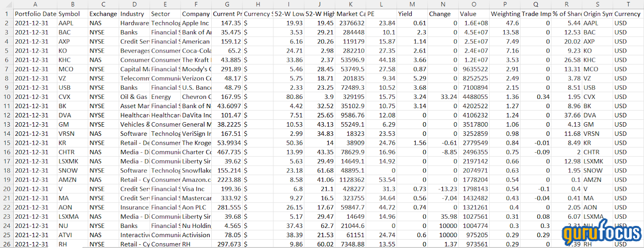Select the ATVI symbol cell in column B

72,235
